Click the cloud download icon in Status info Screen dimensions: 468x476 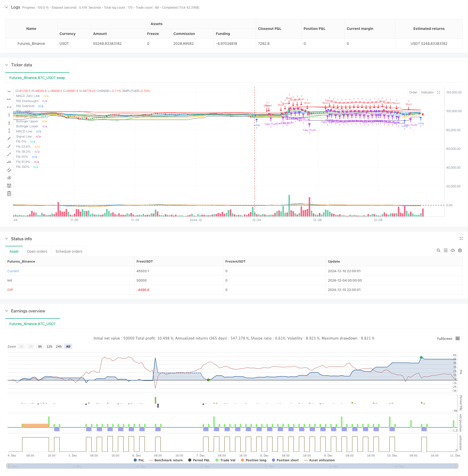click(453, 250)
